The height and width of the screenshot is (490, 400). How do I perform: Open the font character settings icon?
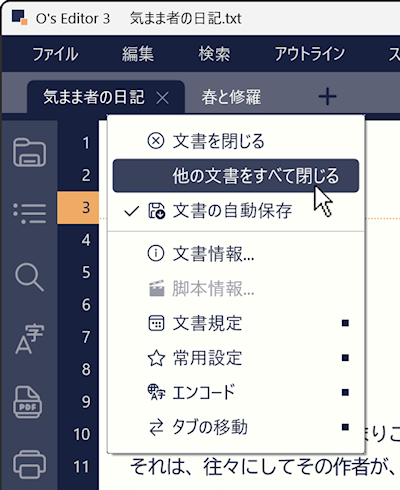pyautogui.click(x=29, y=339)
